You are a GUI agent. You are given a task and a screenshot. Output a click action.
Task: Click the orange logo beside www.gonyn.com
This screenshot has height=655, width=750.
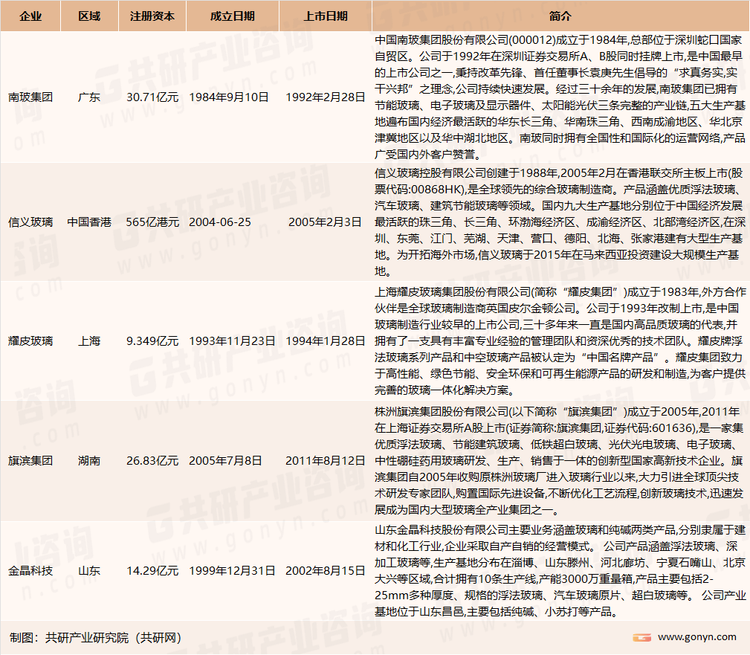[x=641, y=637]
